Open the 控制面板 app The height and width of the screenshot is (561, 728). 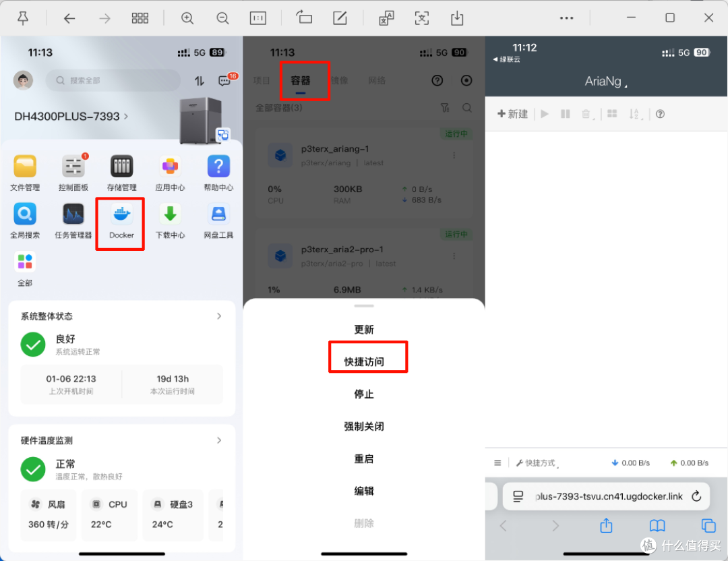coord(73,173)
